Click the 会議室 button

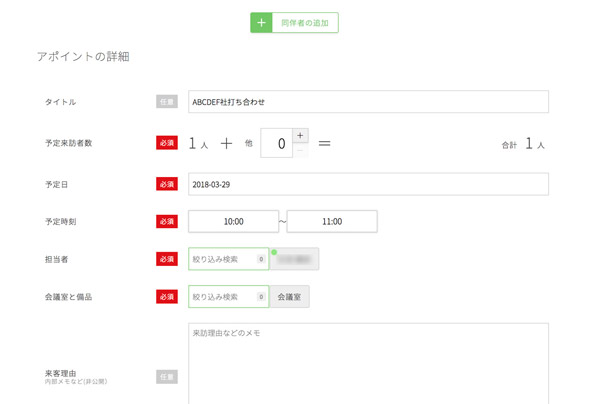tap(290, 297)
